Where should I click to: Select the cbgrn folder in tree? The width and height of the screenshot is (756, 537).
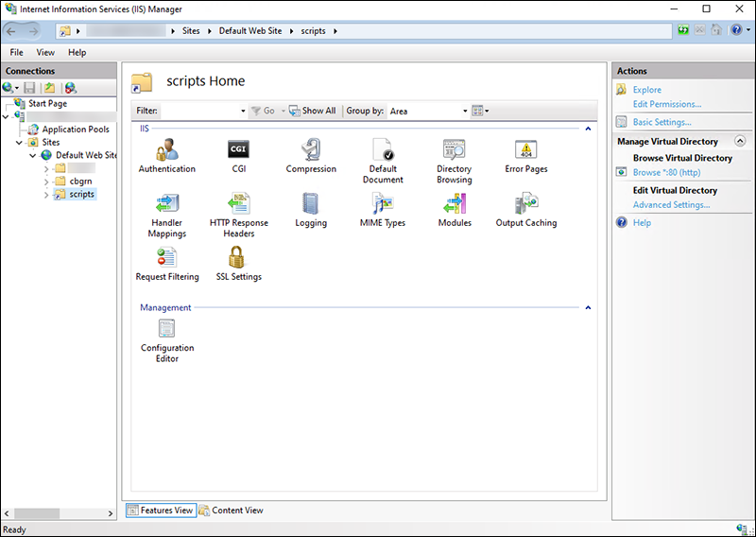[x=80, y=182]
